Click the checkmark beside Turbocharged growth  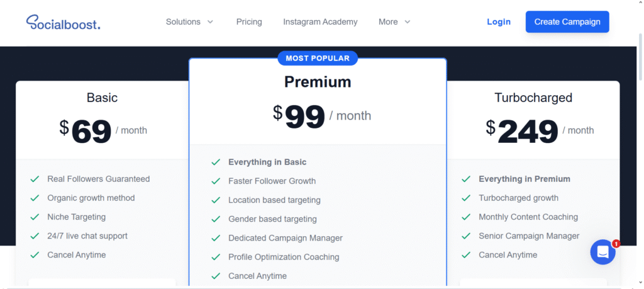coord(466,198)
